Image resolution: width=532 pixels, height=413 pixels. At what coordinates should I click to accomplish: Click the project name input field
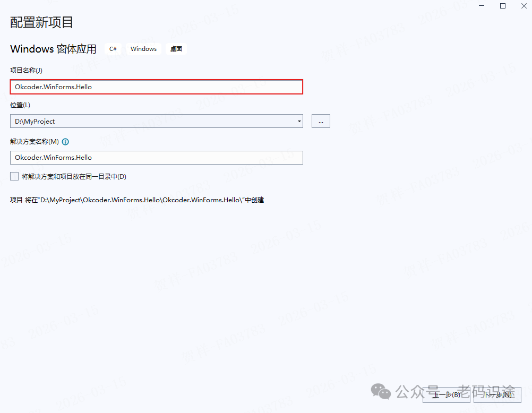(x=156, y=87)
